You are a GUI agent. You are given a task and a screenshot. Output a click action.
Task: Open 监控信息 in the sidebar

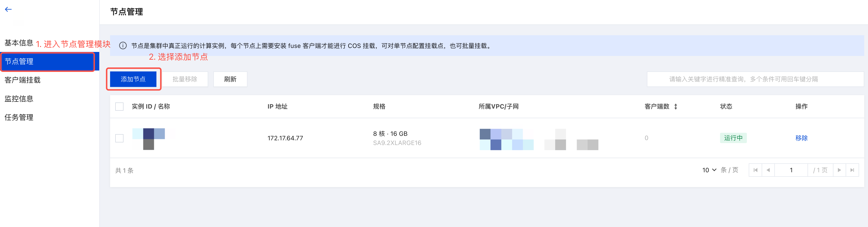(x=19, y=99)
